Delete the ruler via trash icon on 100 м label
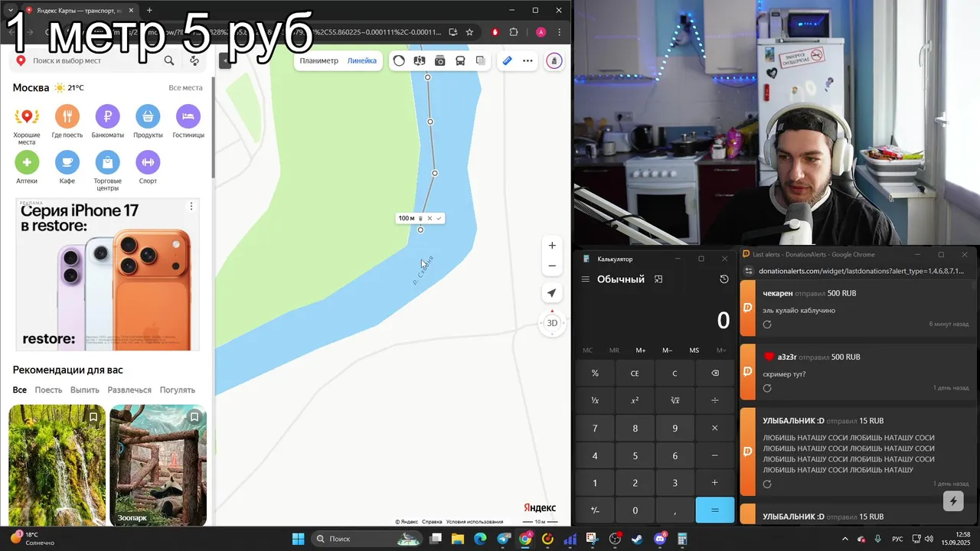This screenshot has width=980, height=551. (x=420, y=218)
